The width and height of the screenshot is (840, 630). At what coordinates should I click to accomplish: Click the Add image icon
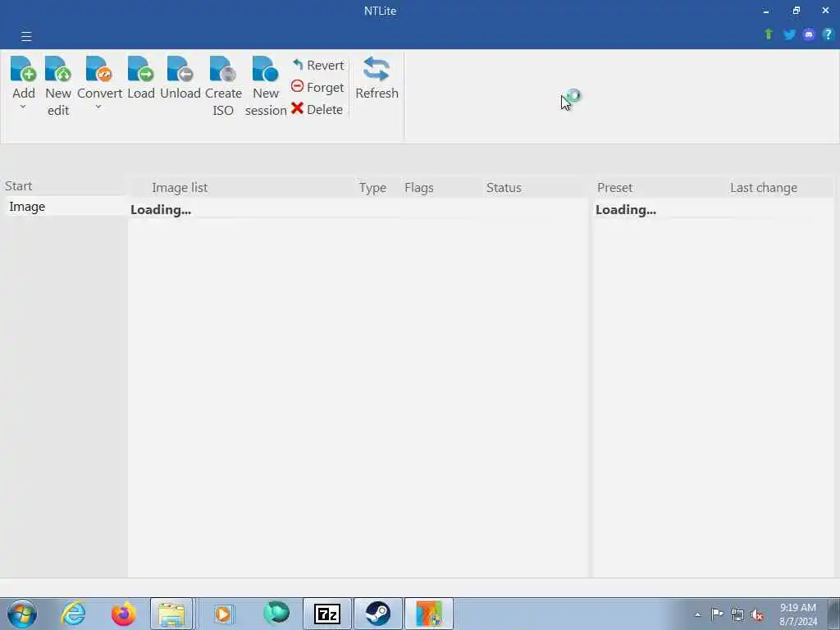(23, 70)
